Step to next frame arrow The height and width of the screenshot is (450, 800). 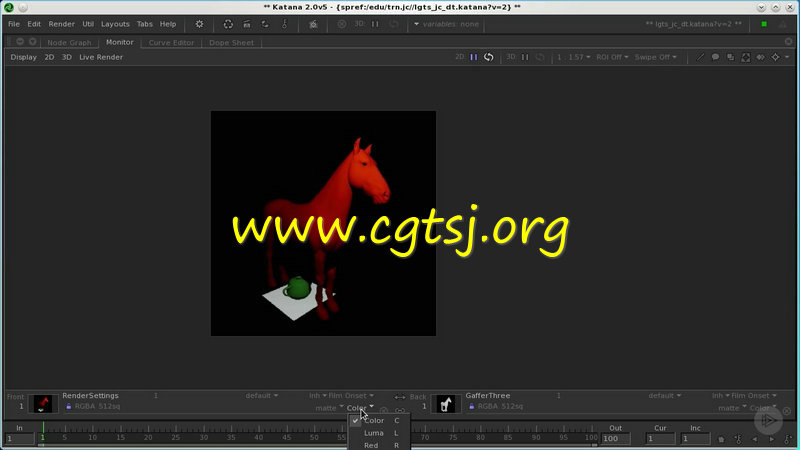pyautogui.click(x=772, y=439)
